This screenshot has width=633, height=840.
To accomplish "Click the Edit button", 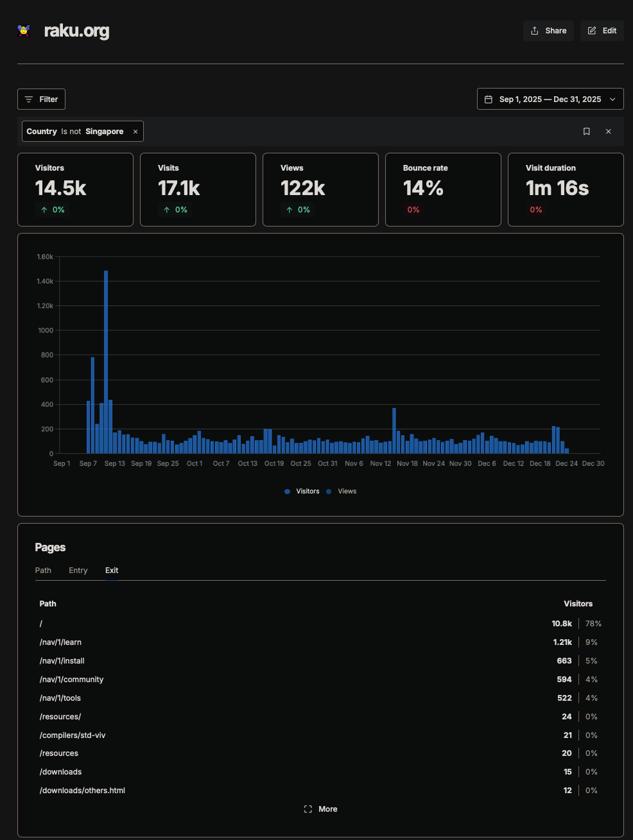I will 602,31.
